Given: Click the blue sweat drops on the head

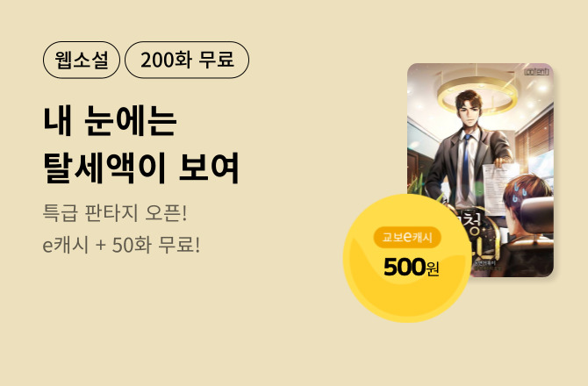Looking at the screenshot, I should 521,190.
